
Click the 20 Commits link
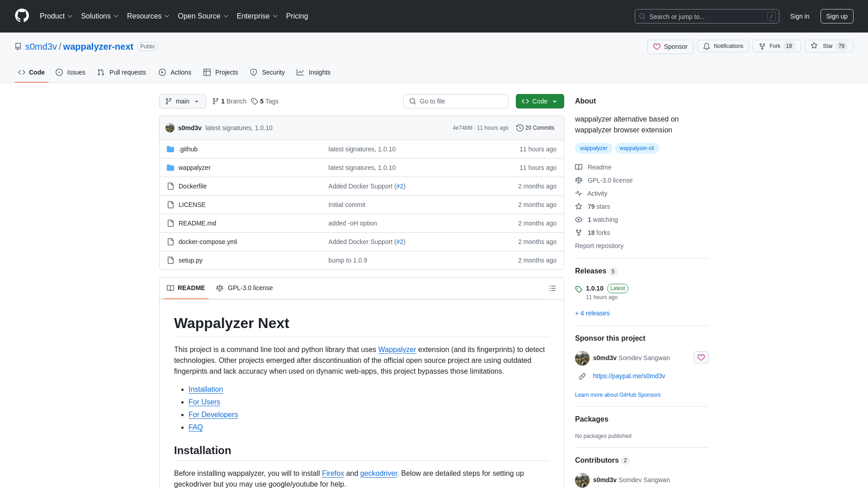[535, 128]
